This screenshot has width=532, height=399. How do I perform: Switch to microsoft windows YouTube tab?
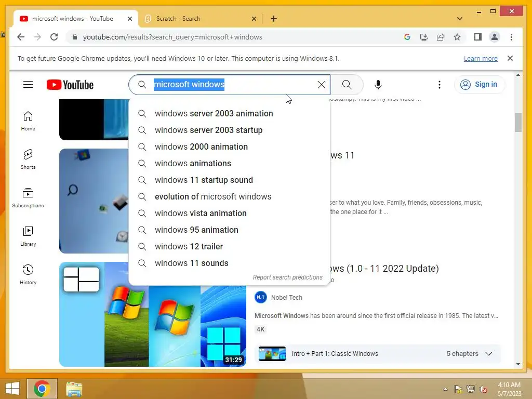(76, 19)
